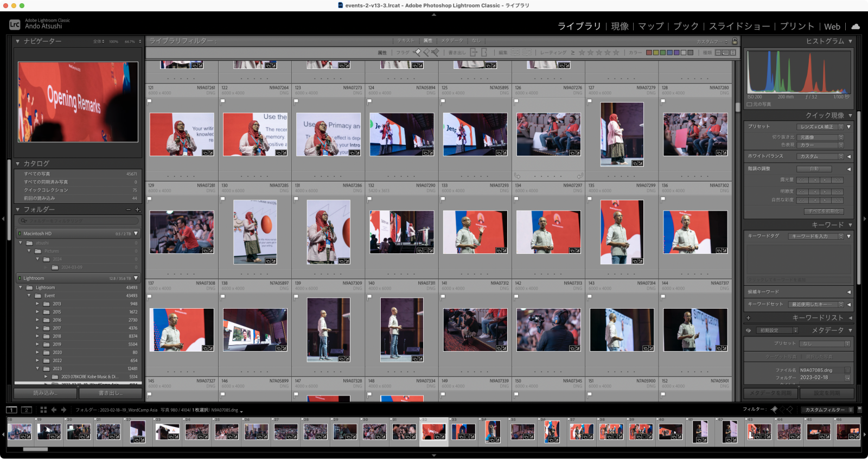Select the thumbnail of photo N9A07299
Image resolution: width=868 pixels, height=459 pixels.
coord(622,232)
